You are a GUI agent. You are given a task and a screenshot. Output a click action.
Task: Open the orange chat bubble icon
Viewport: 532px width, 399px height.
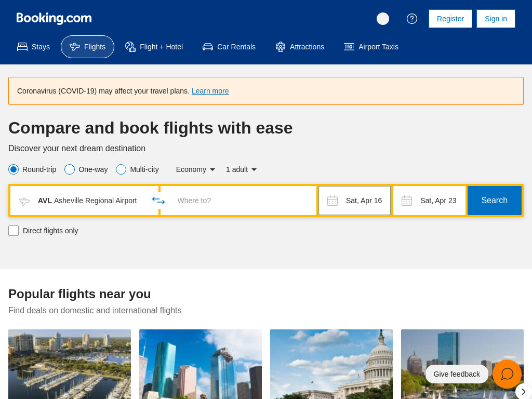tap(507, 374)
